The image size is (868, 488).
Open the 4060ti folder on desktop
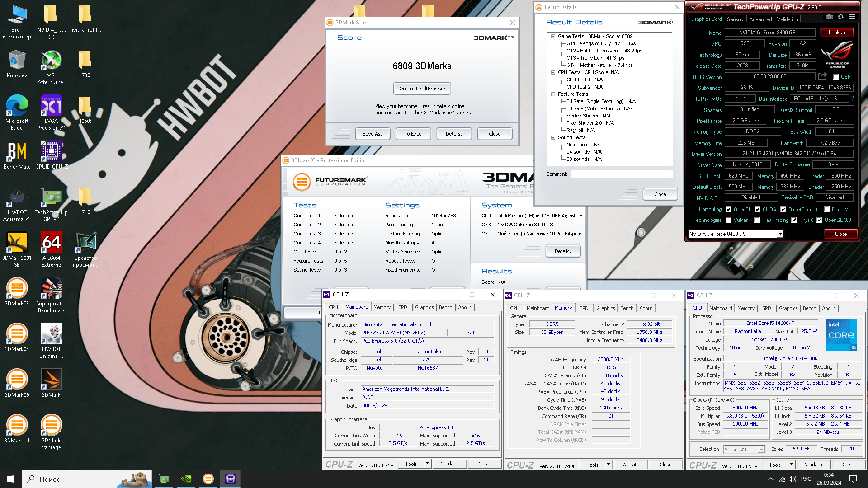(x=85, y=110)
